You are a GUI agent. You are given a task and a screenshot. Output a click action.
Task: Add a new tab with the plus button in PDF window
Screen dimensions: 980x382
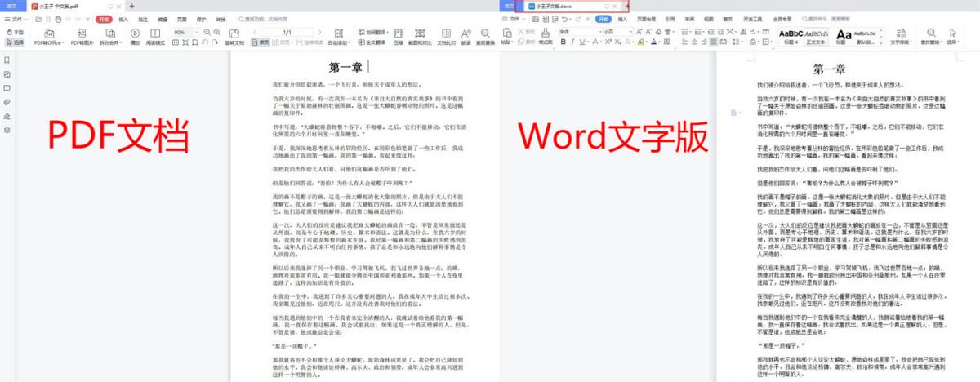tap(131, 6)
